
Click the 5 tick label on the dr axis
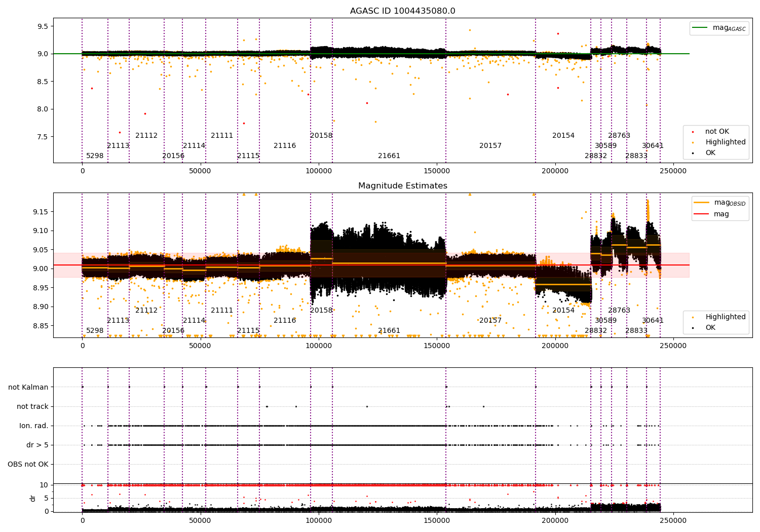47,498
